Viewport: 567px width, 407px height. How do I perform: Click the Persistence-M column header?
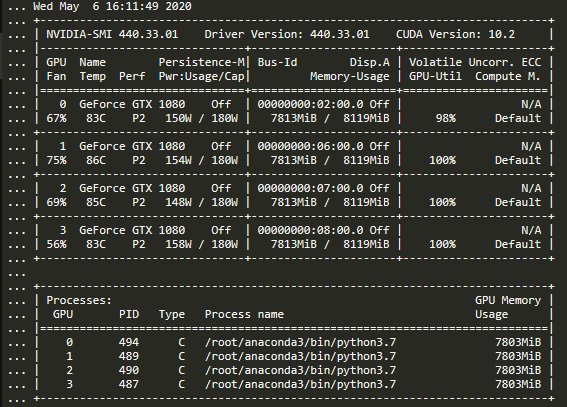(x=201, y=62)
